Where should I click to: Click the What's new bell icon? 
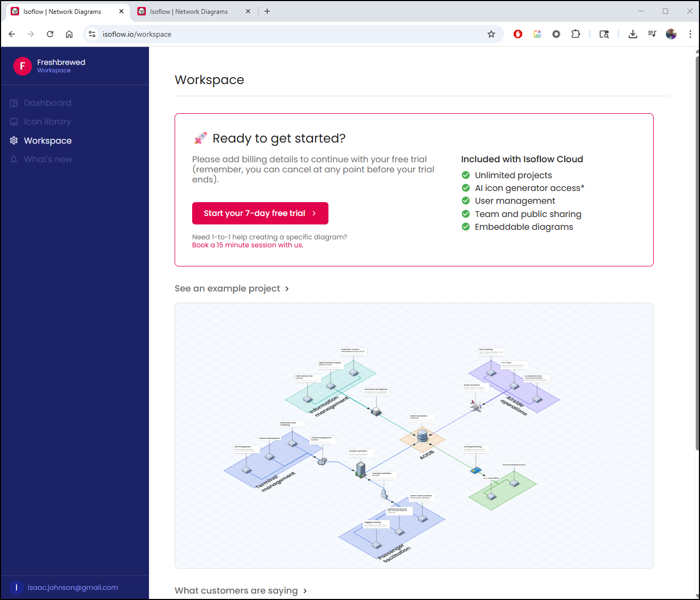pyautogui.click(x=14, y=159)
